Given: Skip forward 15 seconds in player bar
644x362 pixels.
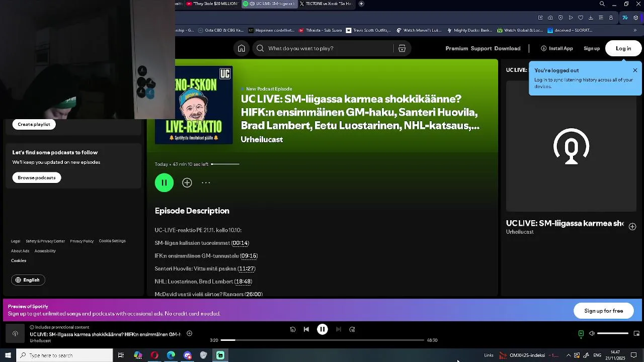Looking at the screenshot, I should [352, 329].
